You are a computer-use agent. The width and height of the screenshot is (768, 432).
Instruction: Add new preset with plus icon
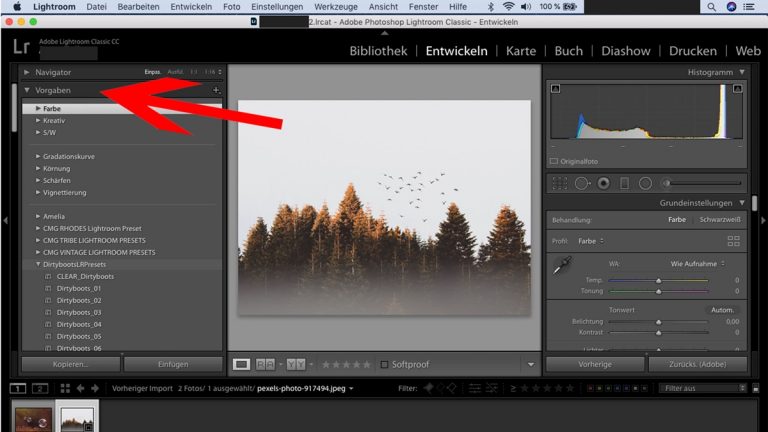point(216,90)
